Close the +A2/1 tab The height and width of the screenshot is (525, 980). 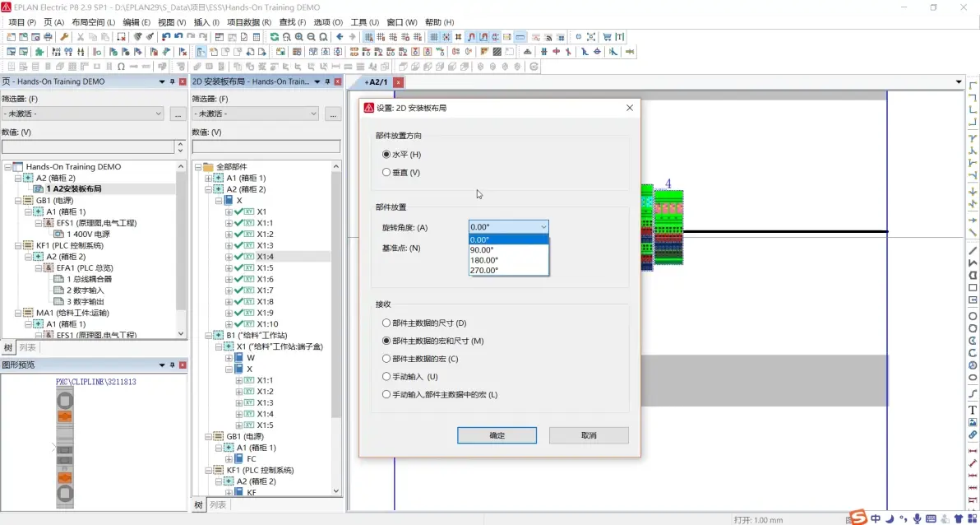(x=398, y=82)
